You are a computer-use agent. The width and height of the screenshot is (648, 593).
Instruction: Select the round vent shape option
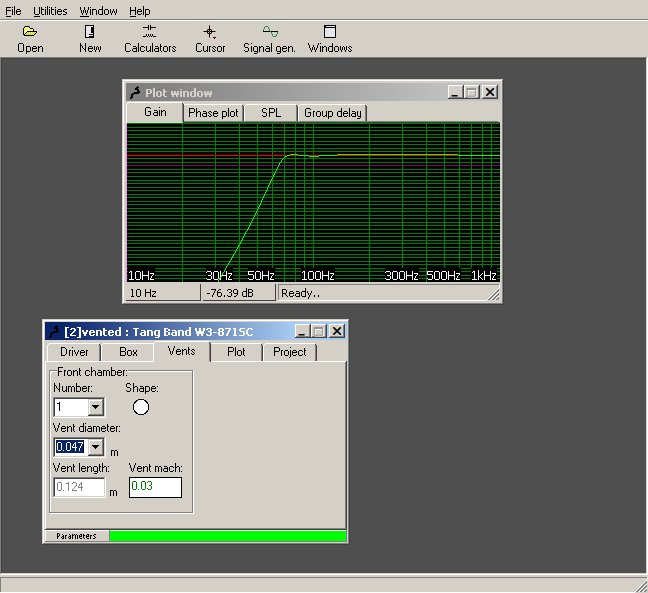[141, 406]
